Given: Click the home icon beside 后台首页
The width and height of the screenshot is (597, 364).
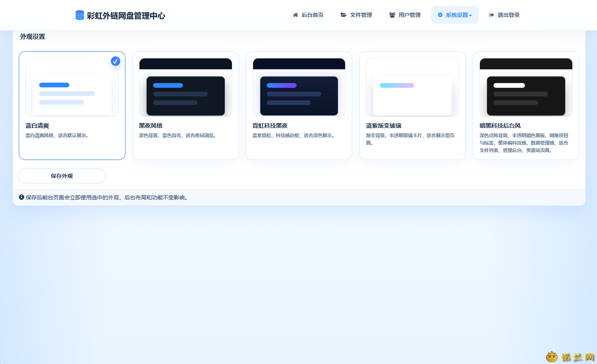Looking at the screenshot, I should pos(295,15).
